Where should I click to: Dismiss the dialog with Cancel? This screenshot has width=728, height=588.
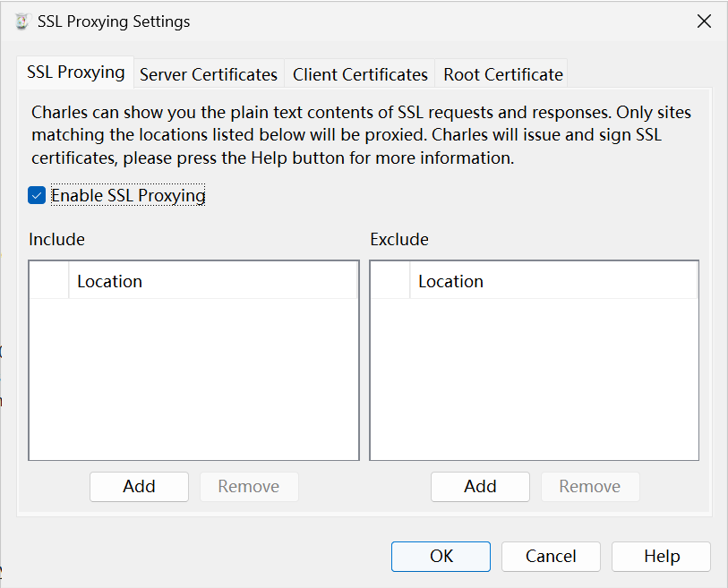tap(551, 556)
